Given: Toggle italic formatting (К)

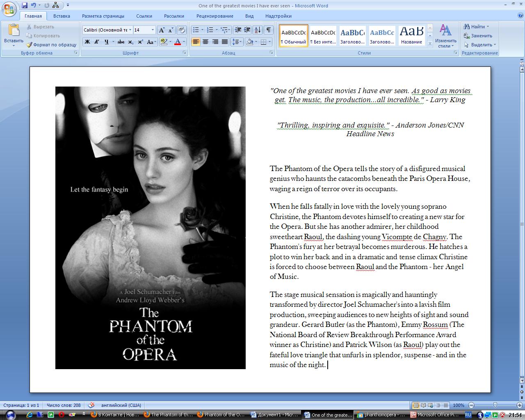Looking at the screenshot, I should point(97,42).
